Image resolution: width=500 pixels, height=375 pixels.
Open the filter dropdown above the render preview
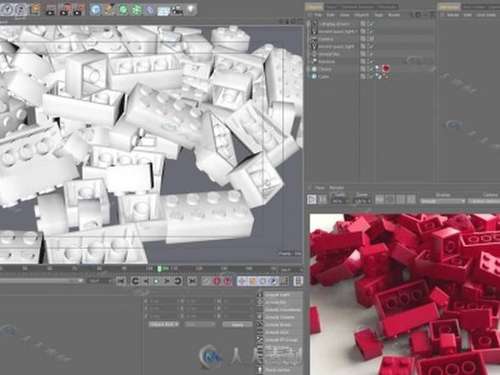click(x=442, y=201)
